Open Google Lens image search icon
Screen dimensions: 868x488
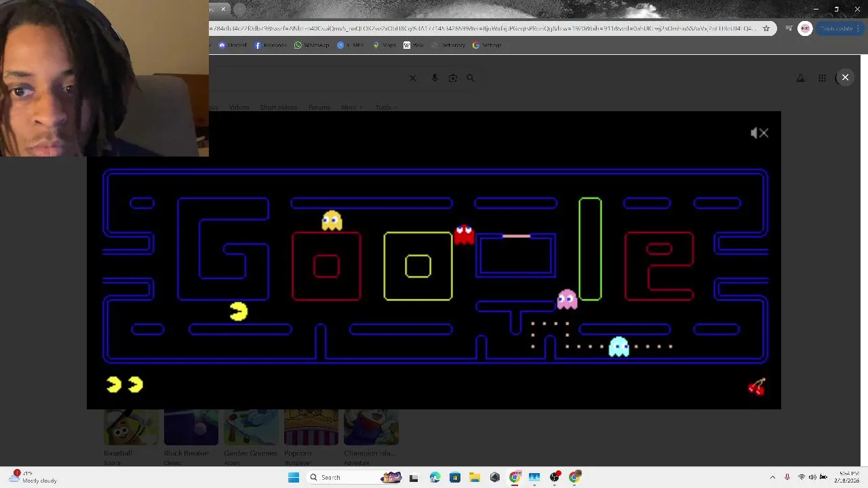pos(453,78)
